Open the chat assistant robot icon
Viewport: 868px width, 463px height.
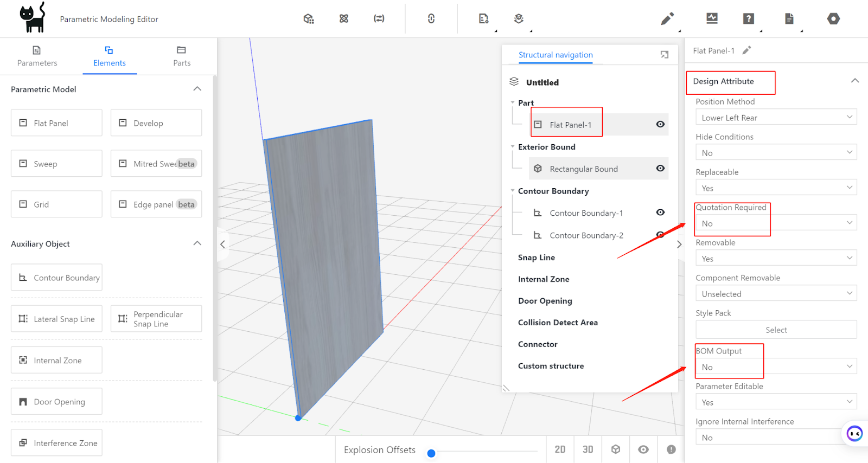click(x=854, y=433)
